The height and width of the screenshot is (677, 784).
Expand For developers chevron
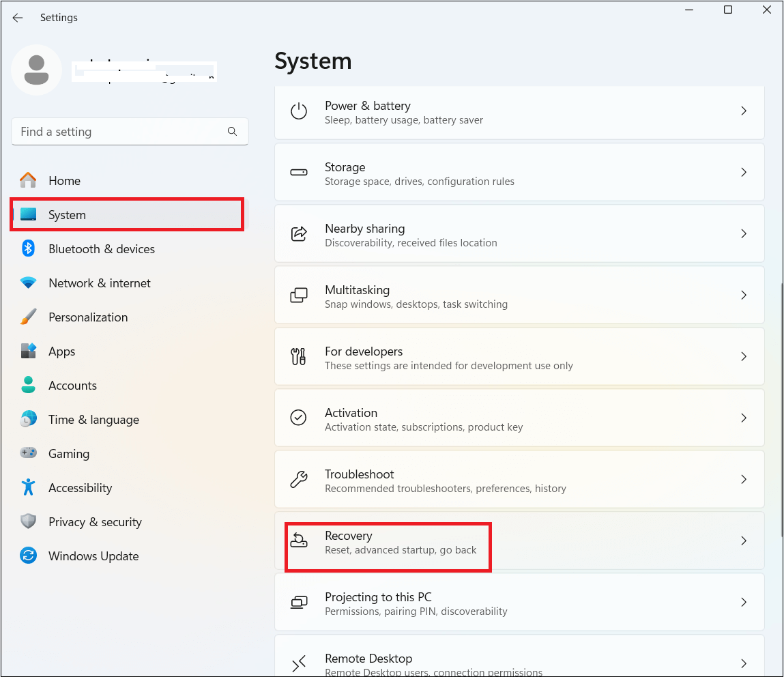click(x=744, y=356)
